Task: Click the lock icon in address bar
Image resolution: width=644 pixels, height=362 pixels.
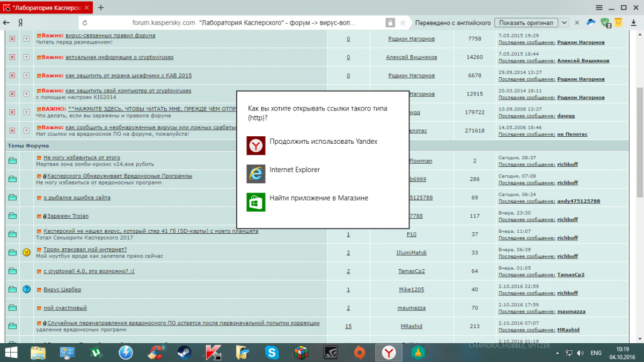Action: click(x=391, y=23)
